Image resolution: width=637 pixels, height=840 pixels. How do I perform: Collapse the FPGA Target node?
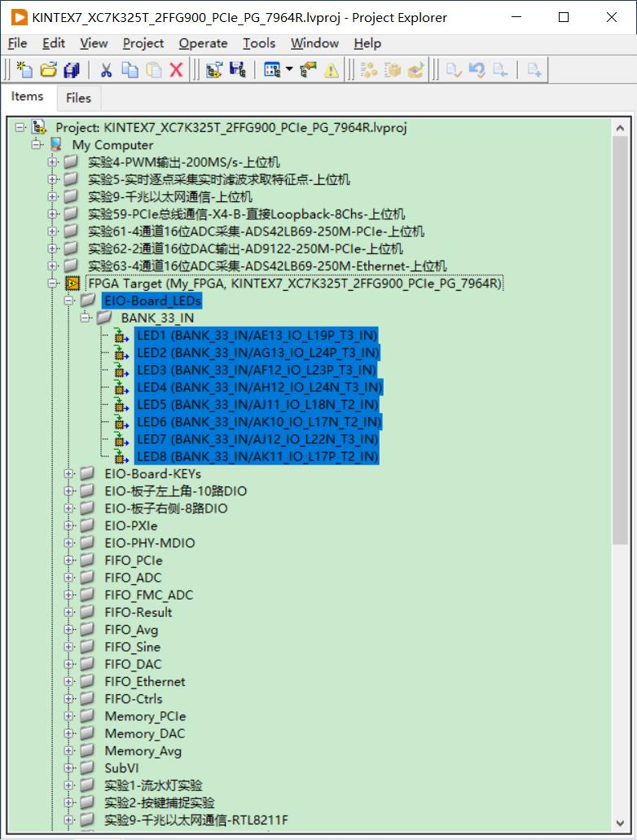pos(52,284)
